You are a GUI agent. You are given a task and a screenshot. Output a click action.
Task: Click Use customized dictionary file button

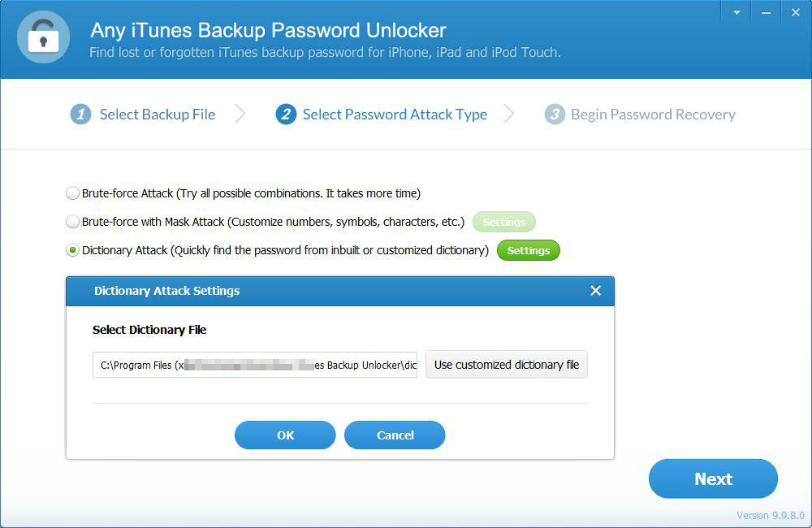507,365
